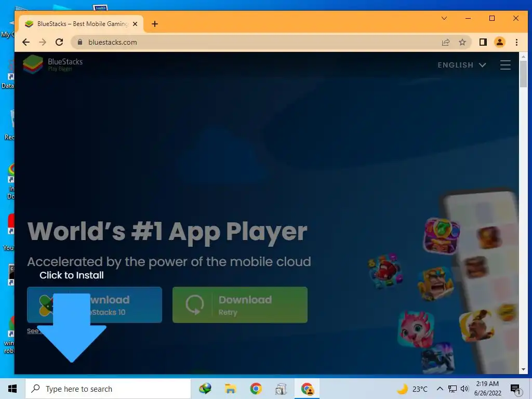532x399 pixels.
Task: Open a new browser tab
Action: (x=155, y=24)
